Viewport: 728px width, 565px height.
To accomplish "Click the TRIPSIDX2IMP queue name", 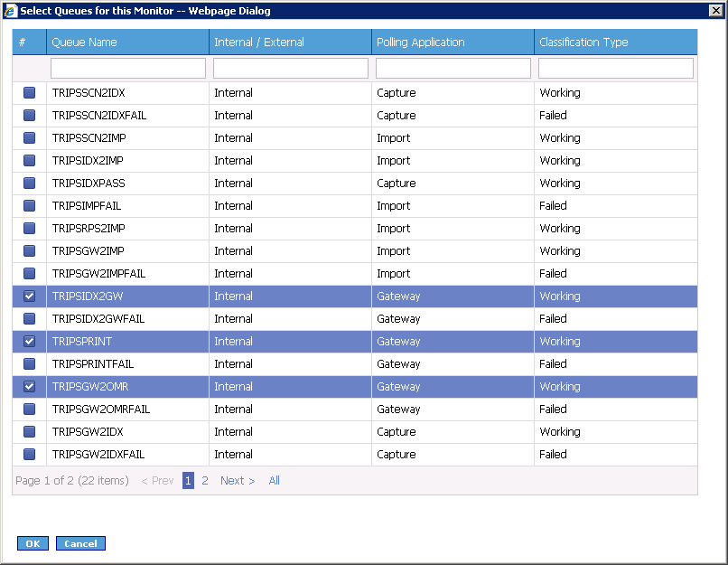I will 88,161.
